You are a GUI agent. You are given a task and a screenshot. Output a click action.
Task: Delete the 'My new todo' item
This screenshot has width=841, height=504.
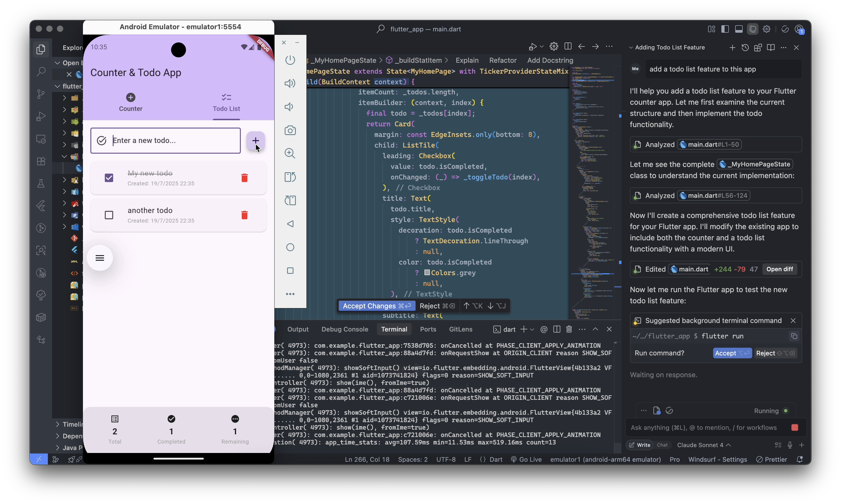[244, 178]
